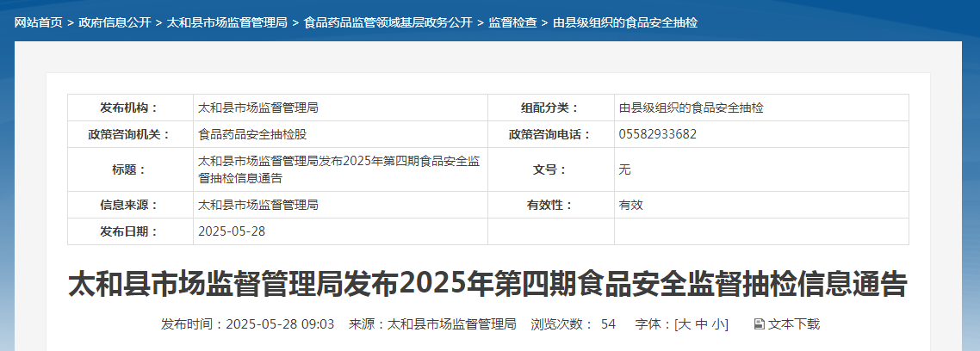
Task: Click the 政策咨询机关 label cell
Action: pyautogui.click(x=130, y=134)
